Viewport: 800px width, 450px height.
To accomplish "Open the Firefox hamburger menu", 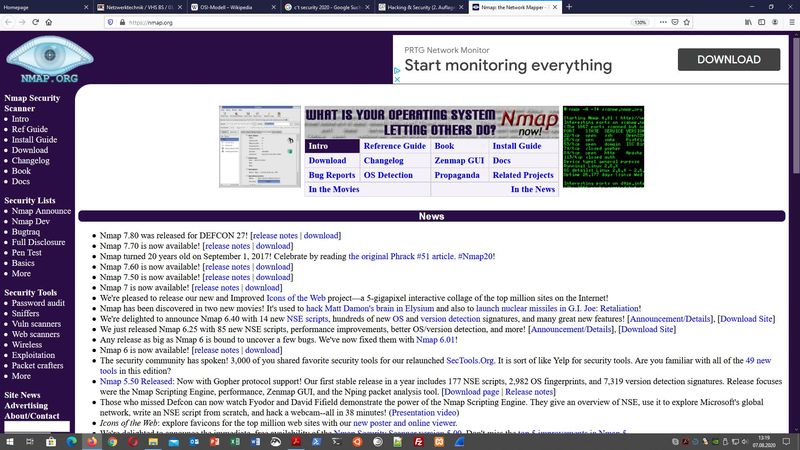I will (792, 22).
